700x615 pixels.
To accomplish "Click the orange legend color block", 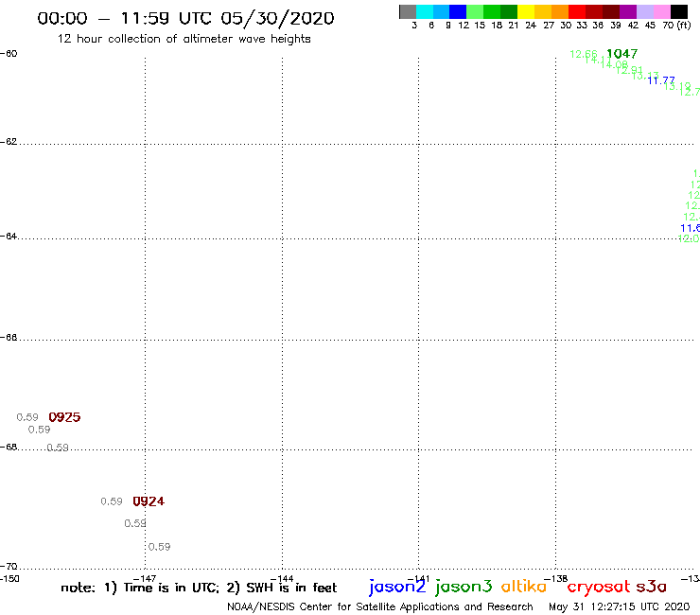I will tap(560, 11).
